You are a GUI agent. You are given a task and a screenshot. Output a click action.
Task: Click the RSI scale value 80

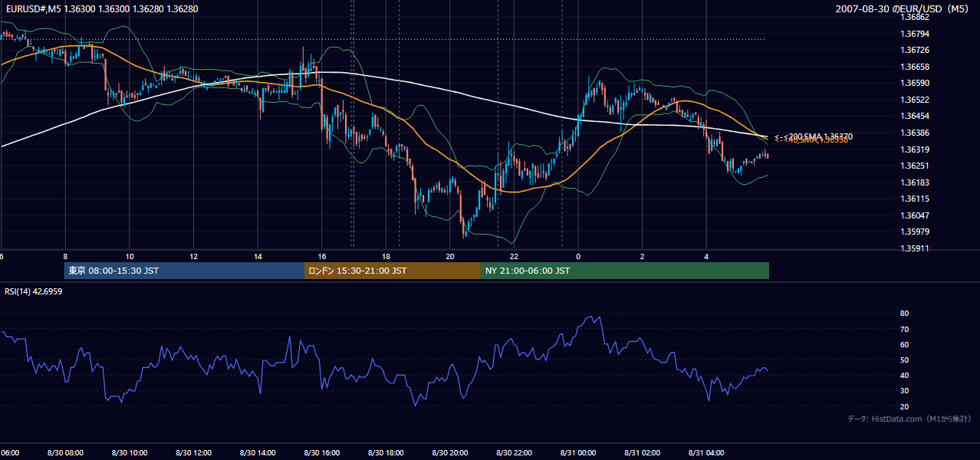(x=904, y=314)
